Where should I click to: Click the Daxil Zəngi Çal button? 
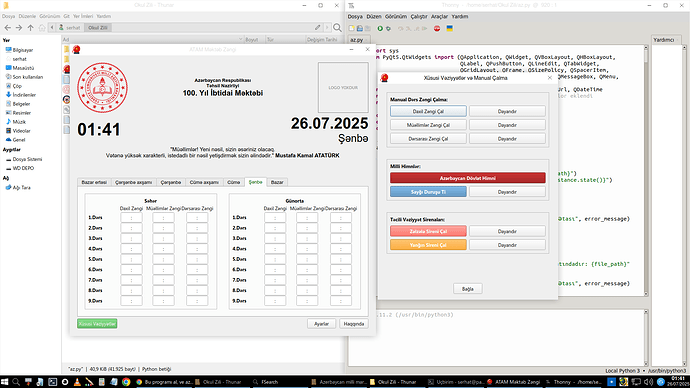pos(428,111)
